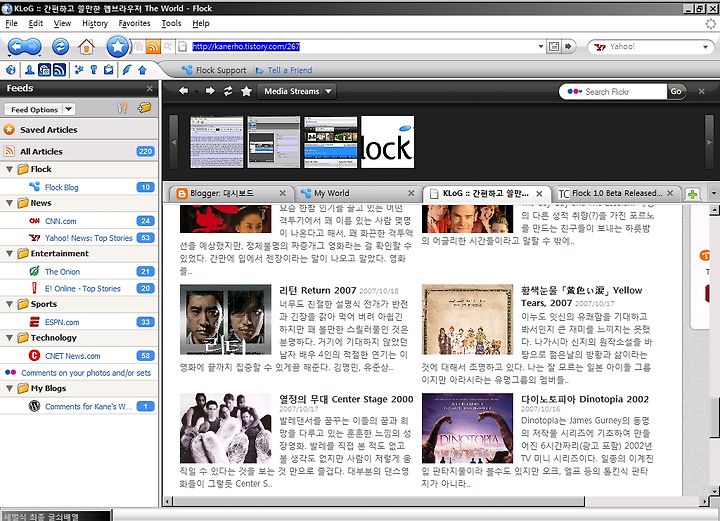Open the Home page icon
This screenshot has height=521, width=720.
coord(86,46)
